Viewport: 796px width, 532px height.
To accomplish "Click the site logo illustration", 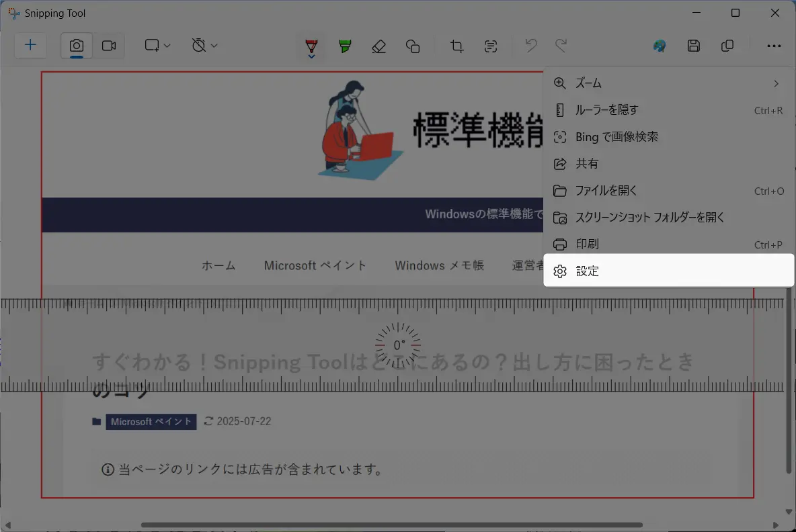I will (360, 130).
